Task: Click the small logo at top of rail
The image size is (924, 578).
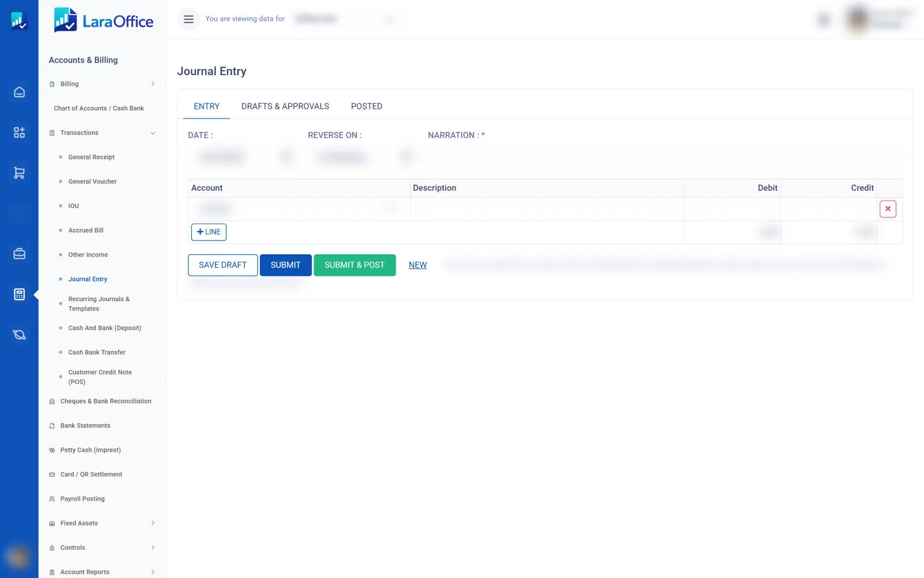Action: click(x=19, y=21)
